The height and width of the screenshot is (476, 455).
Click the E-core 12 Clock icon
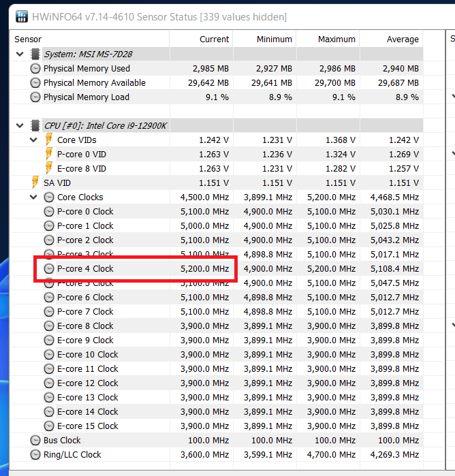click(49, 383)
